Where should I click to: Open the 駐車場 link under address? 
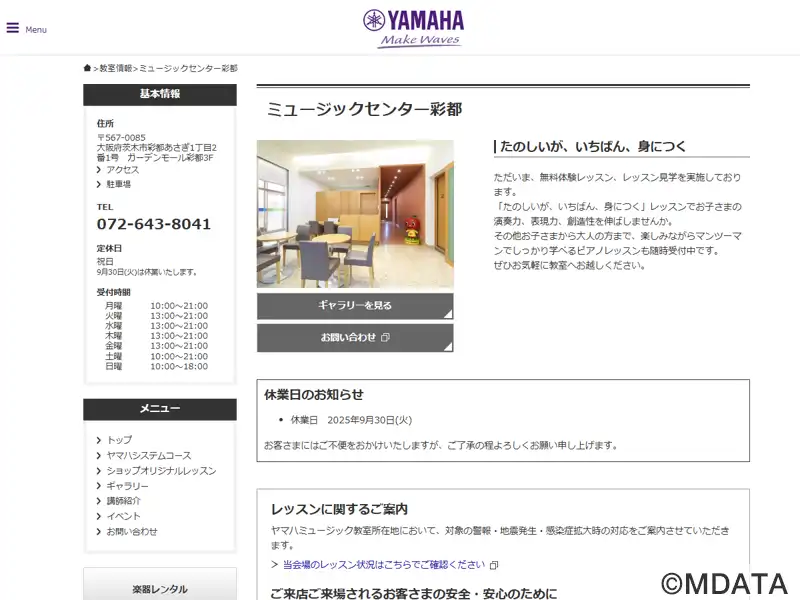tap(118, 184)
